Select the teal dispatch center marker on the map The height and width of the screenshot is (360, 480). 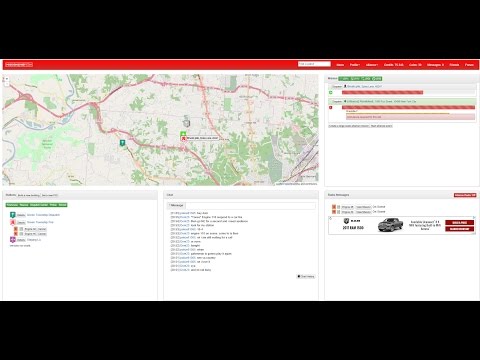click(x=123, y=143)
